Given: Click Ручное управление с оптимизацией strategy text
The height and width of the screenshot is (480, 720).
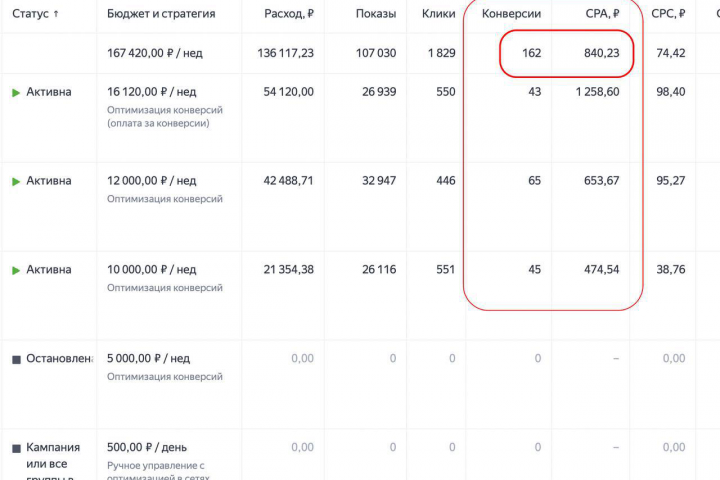Looking at the screenshot, I should tap(158, 472).
